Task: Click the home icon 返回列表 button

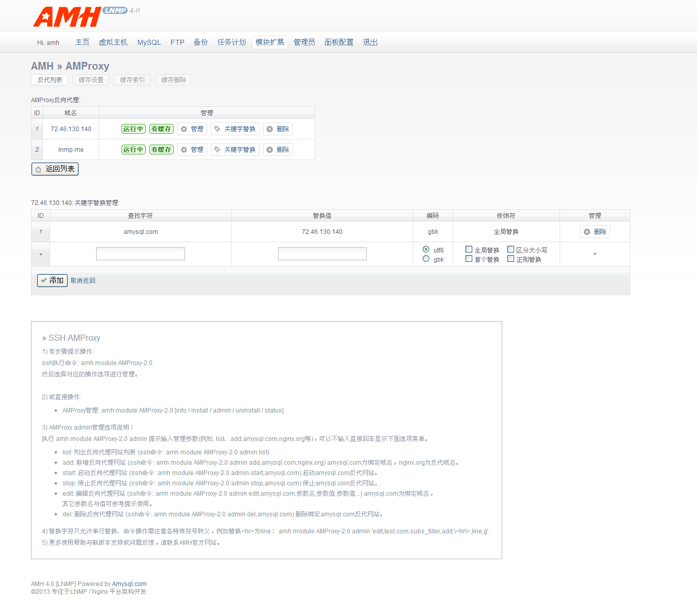Action: click(55, 169)
